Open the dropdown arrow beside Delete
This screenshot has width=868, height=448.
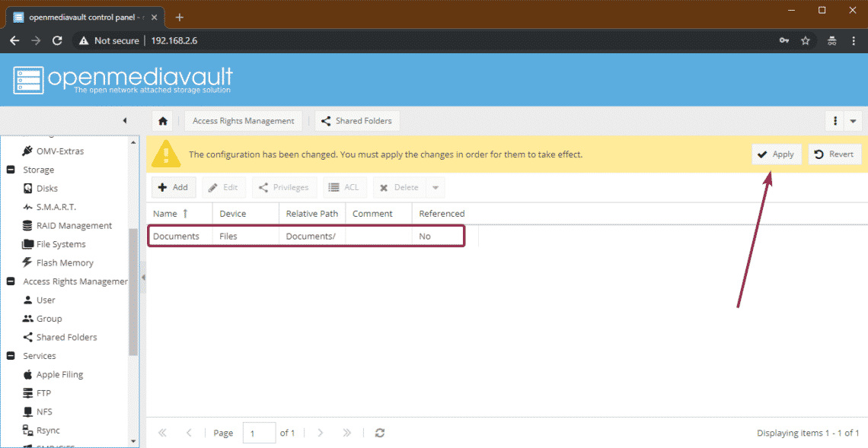pyautogui.click(x=436, y=188)
